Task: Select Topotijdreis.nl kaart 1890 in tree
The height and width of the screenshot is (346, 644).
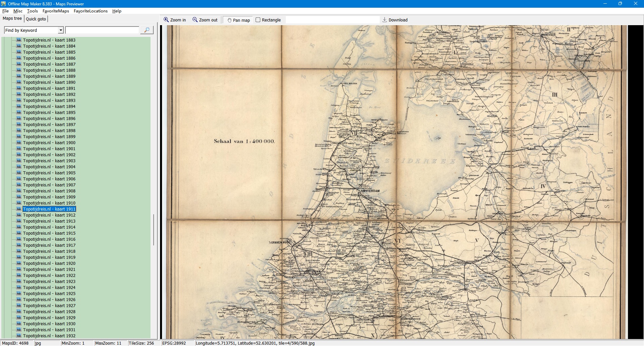Action: point(49,82)
